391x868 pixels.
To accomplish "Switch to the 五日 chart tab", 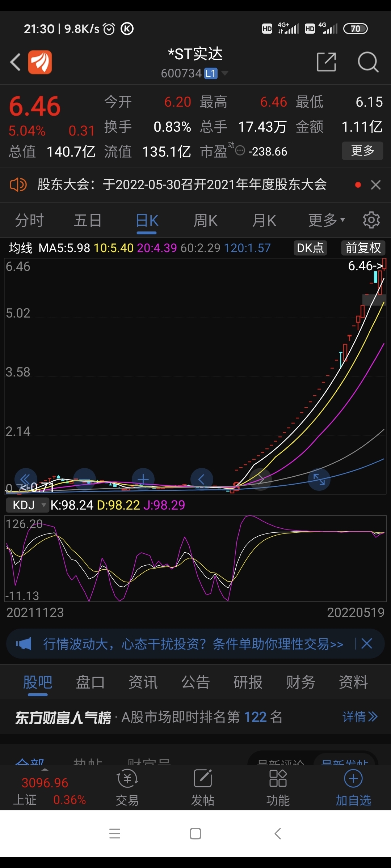I will pos(88,220).
